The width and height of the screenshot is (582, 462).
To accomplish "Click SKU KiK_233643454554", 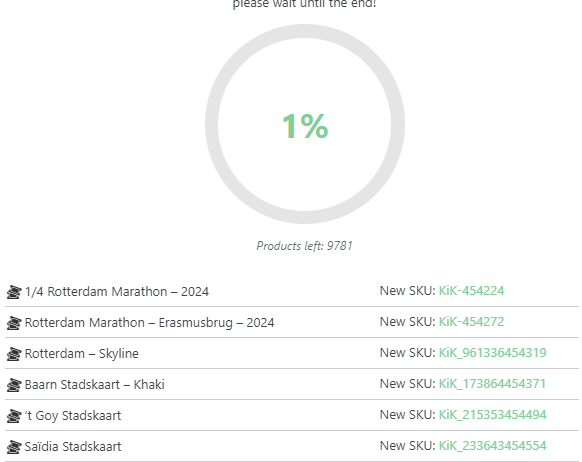I will [493, 446].
